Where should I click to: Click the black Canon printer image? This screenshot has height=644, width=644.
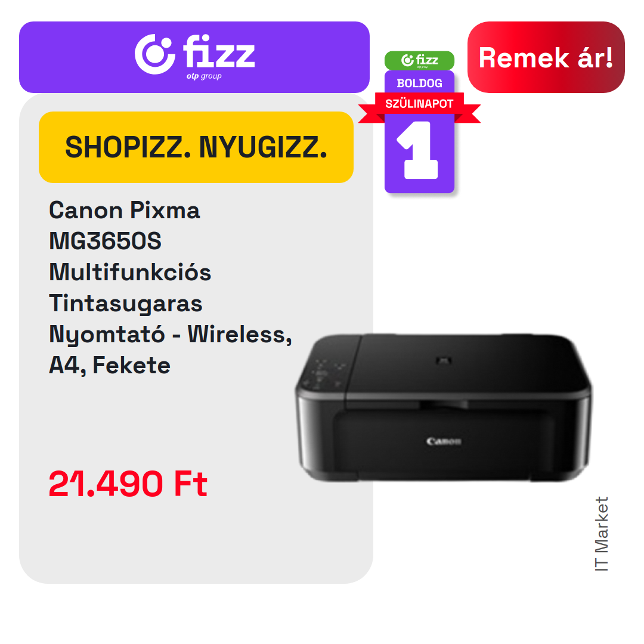pos(444,407)
